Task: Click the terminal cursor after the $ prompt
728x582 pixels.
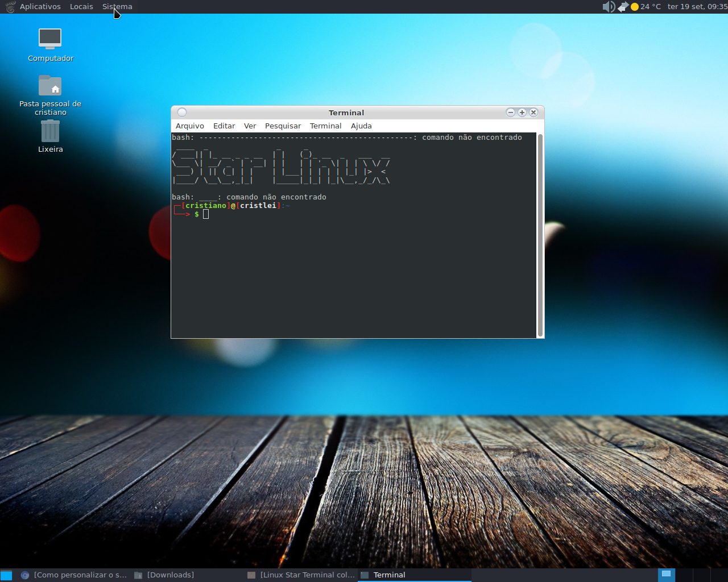Action: [x=206, y=214]
